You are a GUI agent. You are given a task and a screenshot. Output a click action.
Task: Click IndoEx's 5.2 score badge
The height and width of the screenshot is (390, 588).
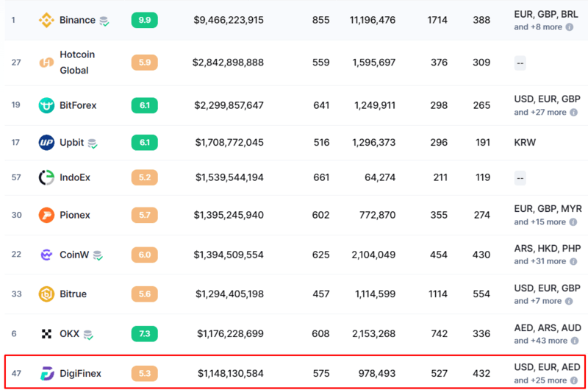coord(144,177)
